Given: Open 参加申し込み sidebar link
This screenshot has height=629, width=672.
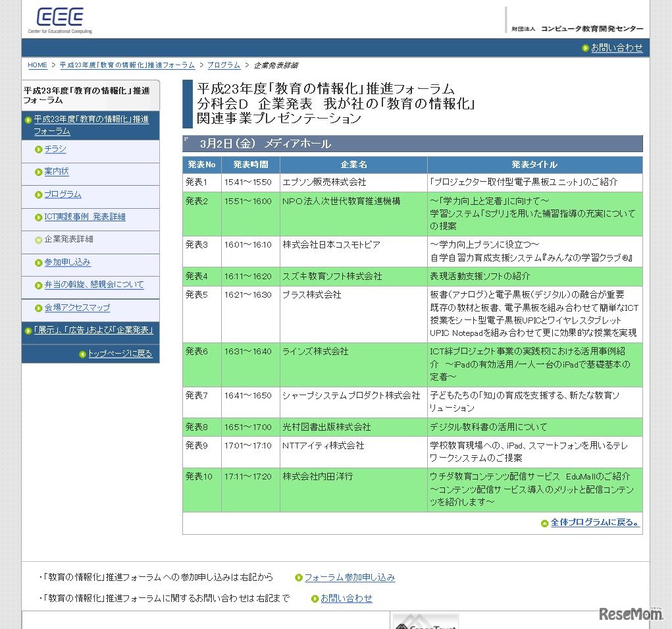Looking at the screenshot, I should click(x=67, y=263).
